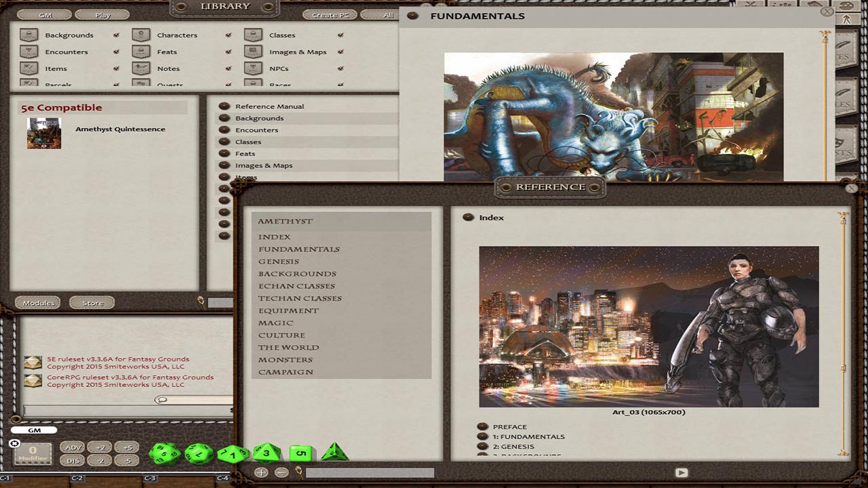Switch to the C-3 hotkey tab

pyautogui.click(x=151, y=479)
